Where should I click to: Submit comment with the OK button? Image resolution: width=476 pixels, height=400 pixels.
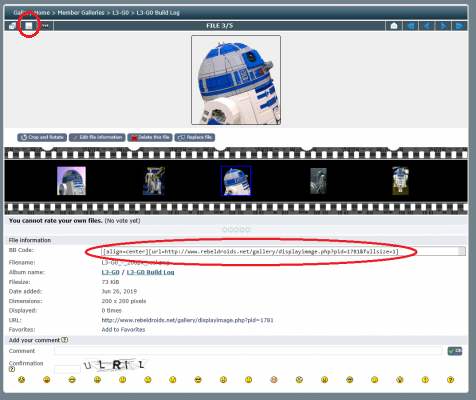pos(455,351)
